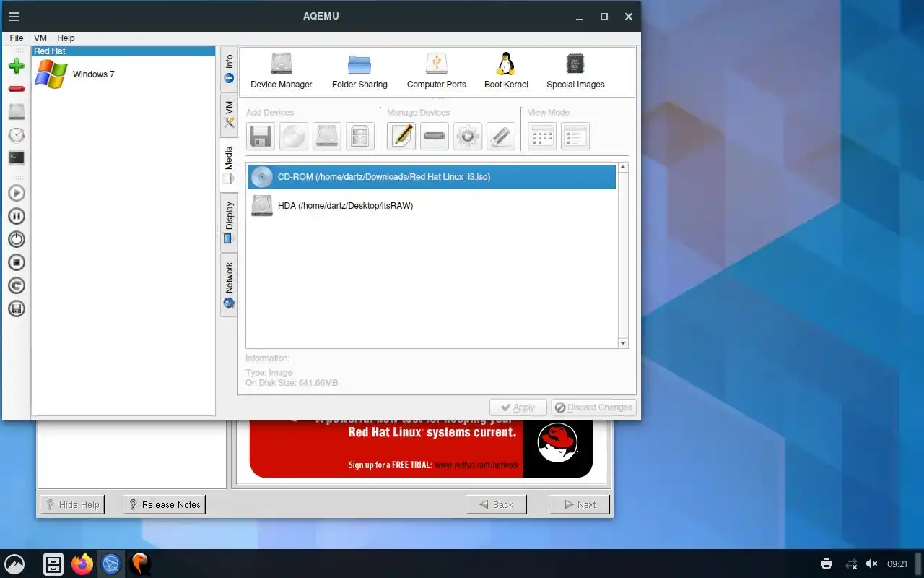The image size is (924, 578).
Task: Select the Media tab
Action: pos(228,165)
